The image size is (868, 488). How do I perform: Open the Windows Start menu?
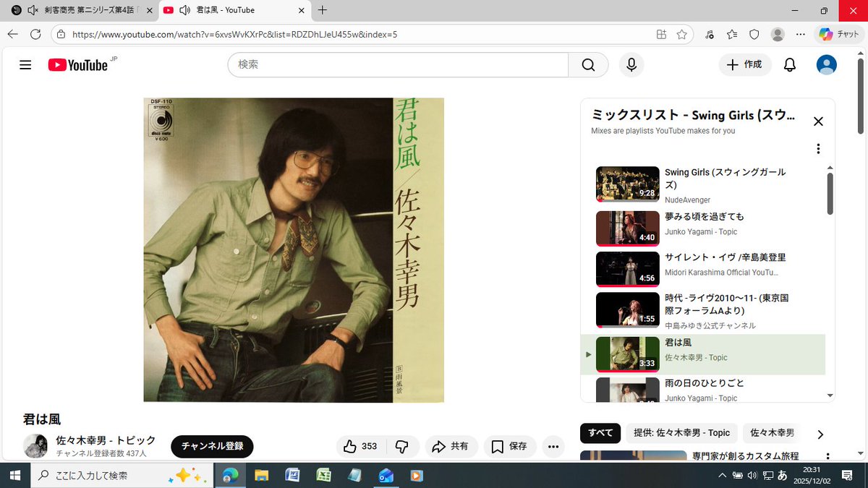point(14,475)
